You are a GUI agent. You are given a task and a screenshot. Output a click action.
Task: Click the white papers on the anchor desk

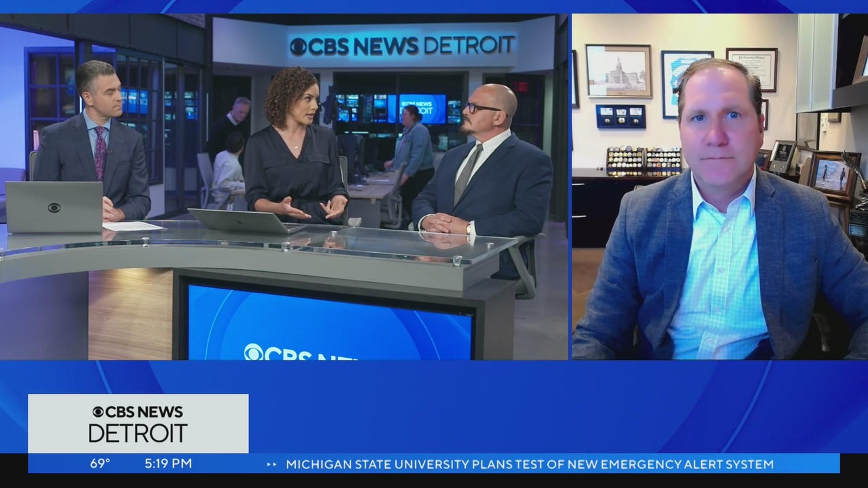tap(134, 226)
